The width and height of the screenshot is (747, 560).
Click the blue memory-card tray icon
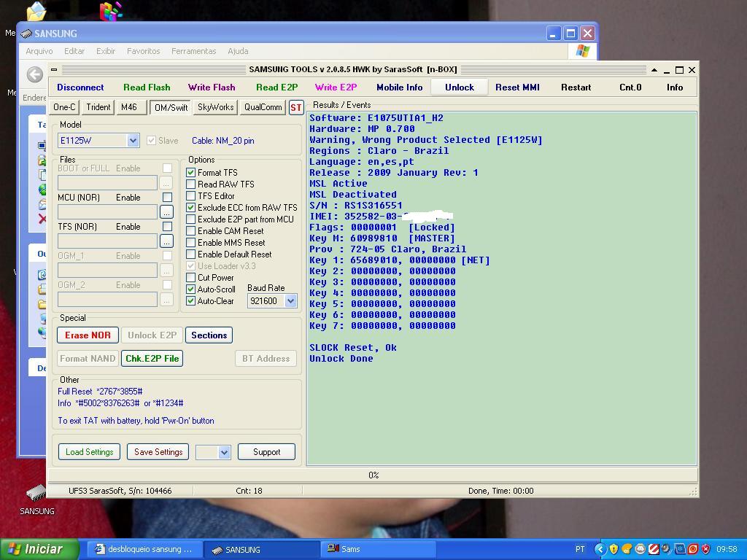pos(680,549)
